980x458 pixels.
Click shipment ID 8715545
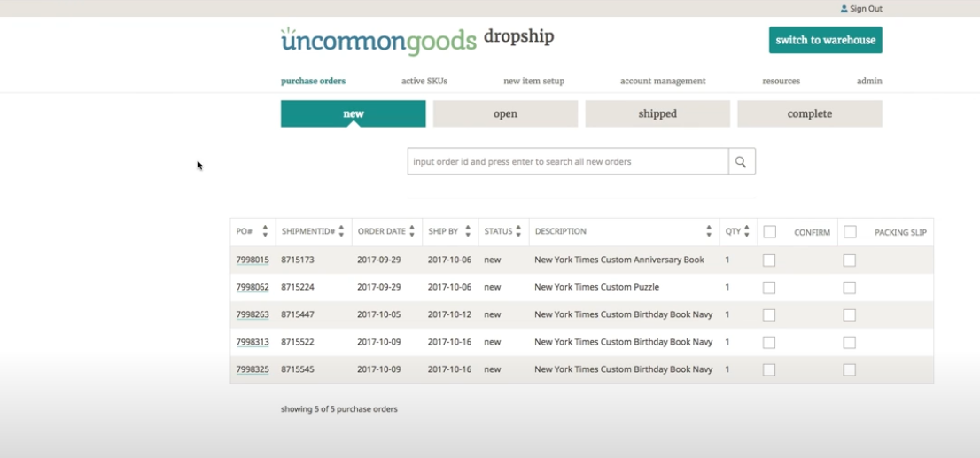pyautogui.click(x=298, y=369)
